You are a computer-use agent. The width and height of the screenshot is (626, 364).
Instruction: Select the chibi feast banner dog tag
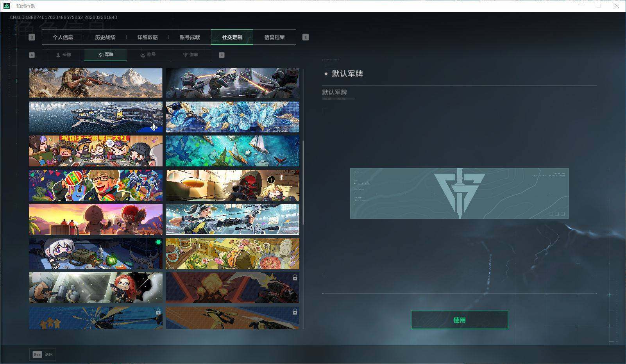pyautogui.click(x=96, y=151)
